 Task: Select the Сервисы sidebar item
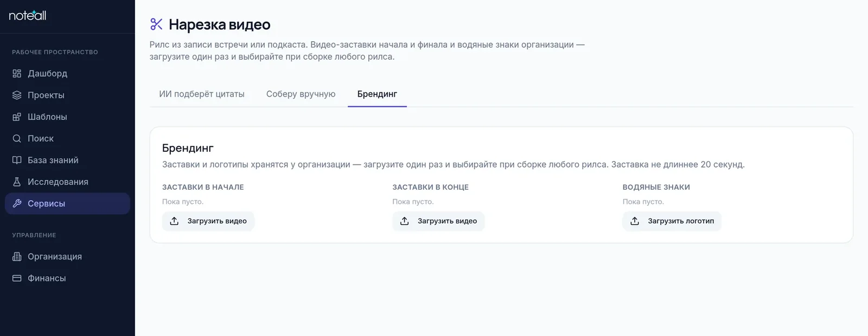67,203
